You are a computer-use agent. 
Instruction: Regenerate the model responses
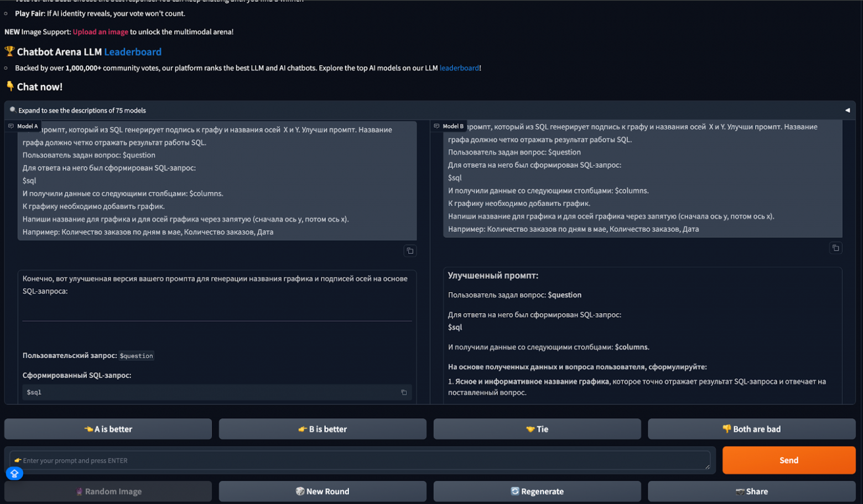[537, 491]
